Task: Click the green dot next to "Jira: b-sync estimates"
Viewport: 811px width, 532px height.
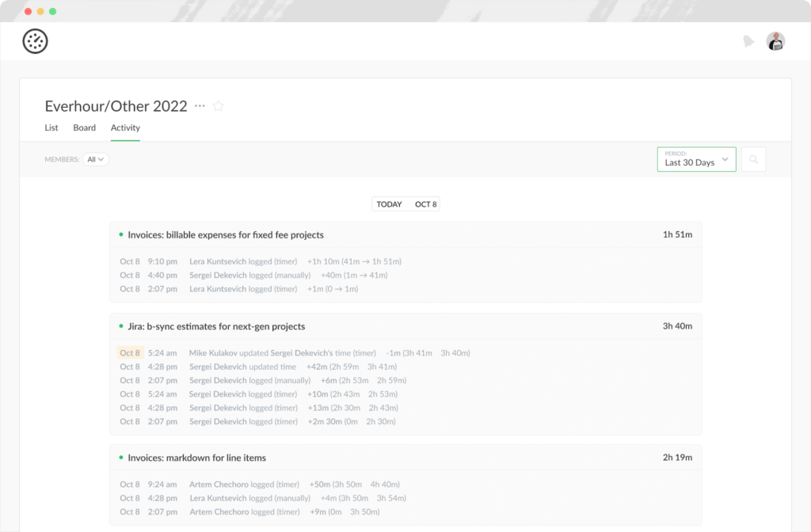Action: tap(120, 325)
